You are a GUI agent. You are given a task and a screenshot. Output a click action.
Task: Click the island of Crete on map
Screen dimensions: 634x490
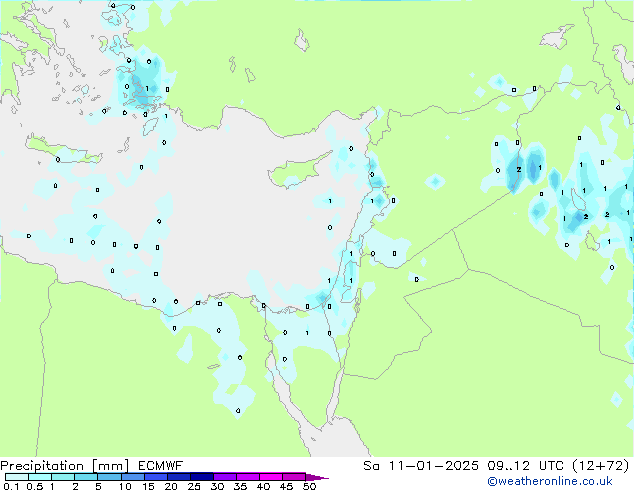(x=63, y=150)
